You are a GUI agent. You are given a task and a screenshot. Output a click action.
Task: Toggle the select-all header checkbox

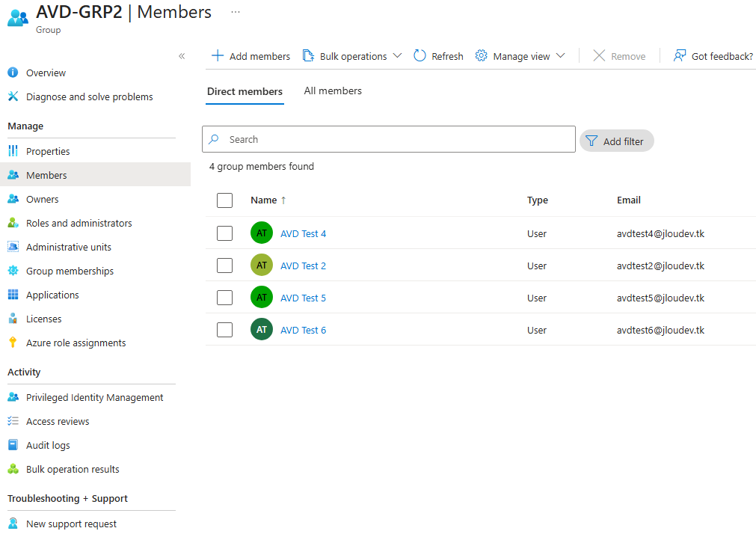224,200
